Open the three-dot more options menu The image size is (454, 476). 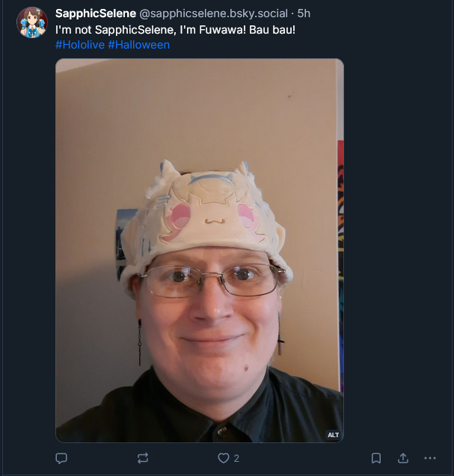pyautogui.click(x=430, y=458)
